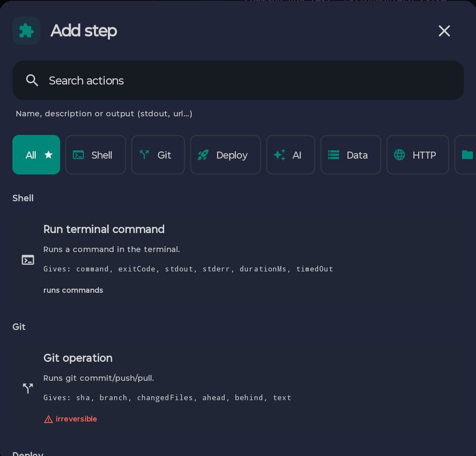This screenshot has height=456, width=476.
Task: Close the Add step dialog
Action: click(x=444, y=31)
